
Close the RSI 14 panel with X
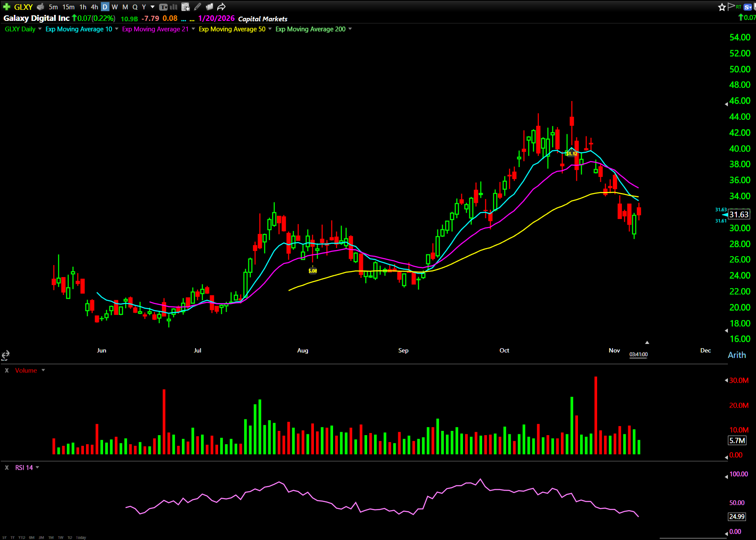pyautogui.click(x=7, y=468)
